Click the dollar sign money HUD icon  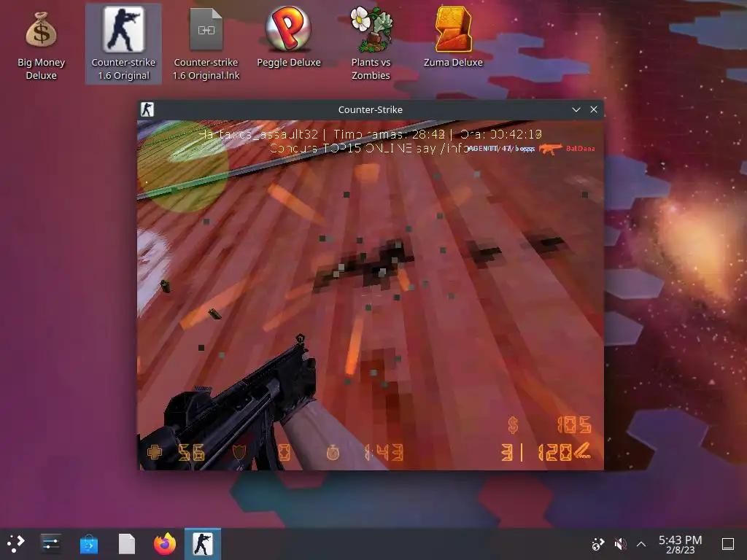[513, 425]
